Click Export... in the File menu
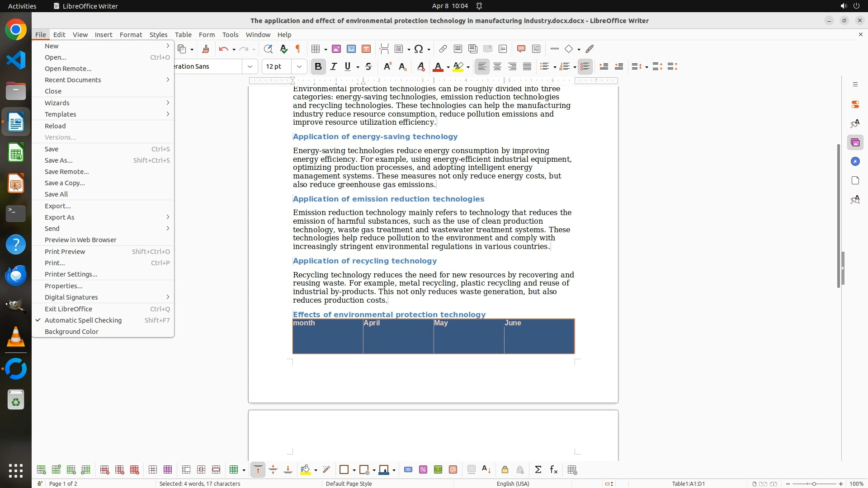868x488 pixels. [x=57, y=206]
